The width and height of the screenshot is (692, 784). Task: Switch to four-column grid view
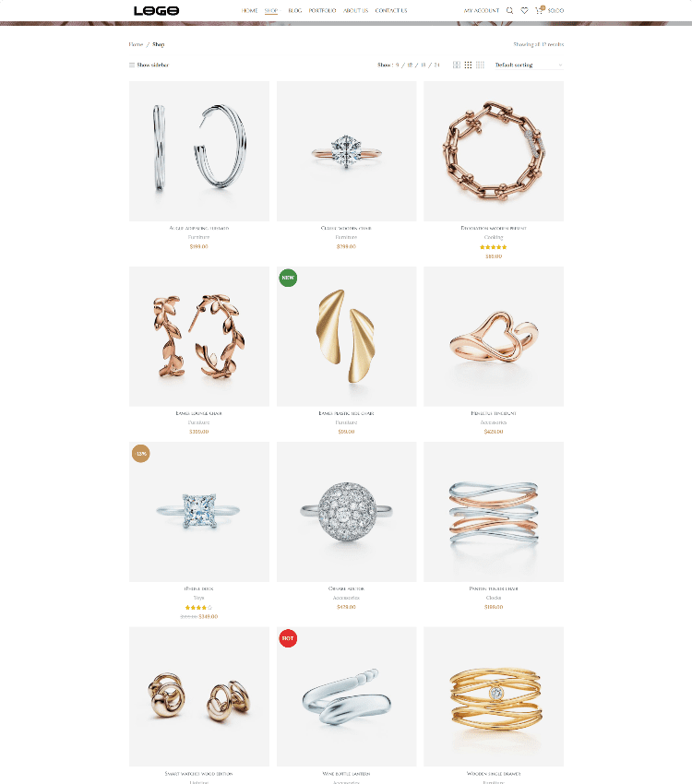[480, 65]
